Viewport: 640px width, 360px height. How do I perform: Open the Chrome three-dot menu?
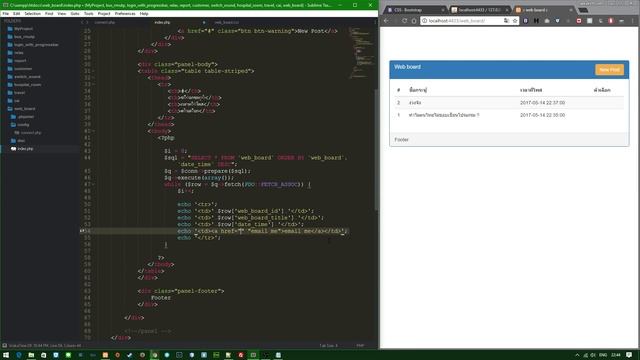click(633, 20)
